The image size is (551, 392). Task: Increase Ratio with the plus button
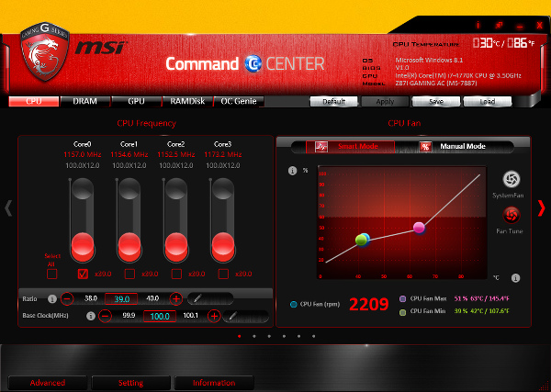pos(176,299)
